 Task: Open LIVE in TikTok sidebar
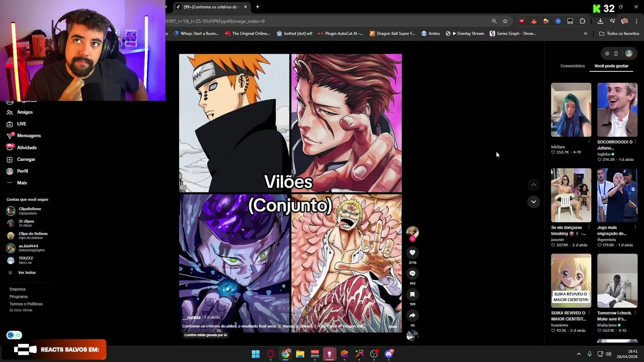point(16,124)
